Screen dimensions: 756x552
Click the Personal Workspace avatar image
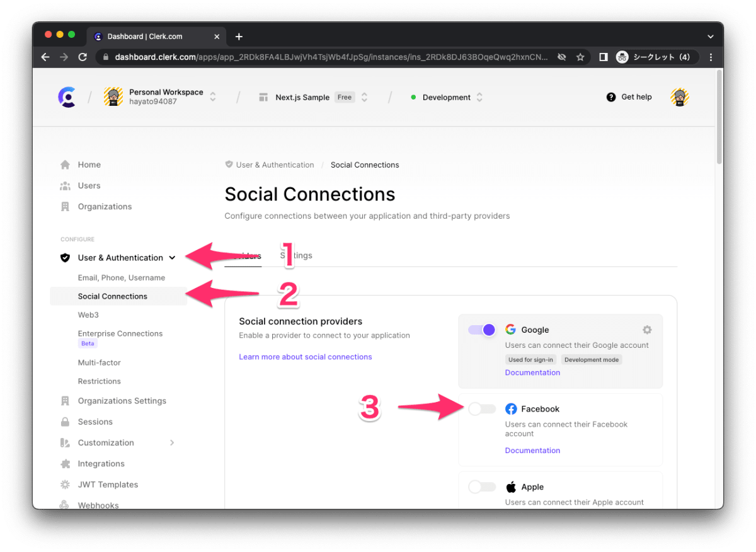tap(113, 97)
